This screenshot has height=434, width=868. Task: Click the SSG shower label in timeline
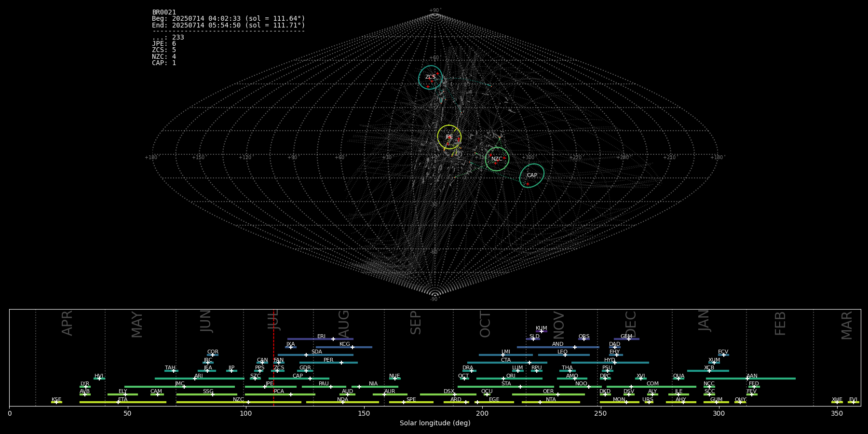point(208,392)
